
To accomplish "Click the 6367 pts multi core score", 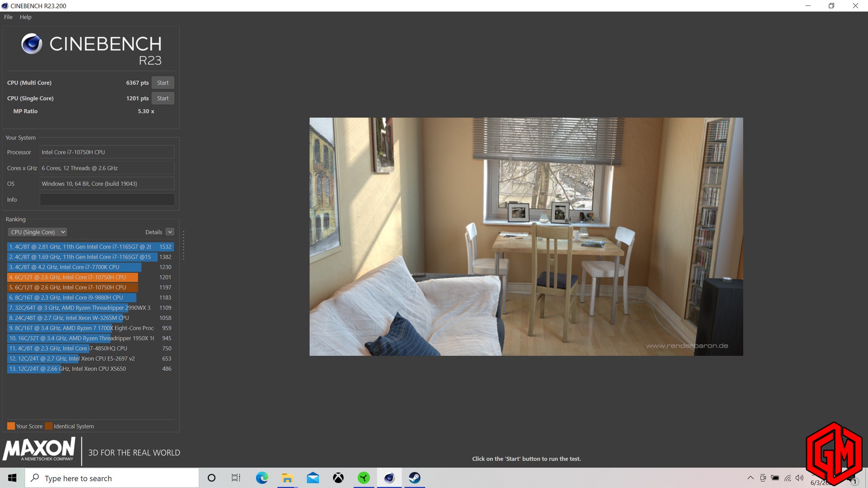I will 137,83.
